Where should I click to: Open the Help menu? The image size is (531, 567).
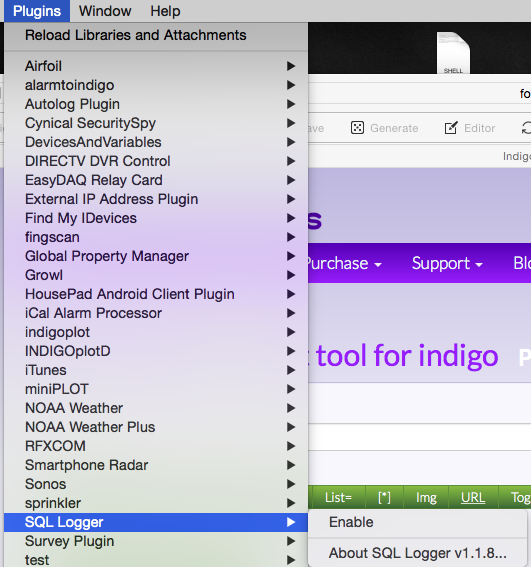(x=165, y=11)
